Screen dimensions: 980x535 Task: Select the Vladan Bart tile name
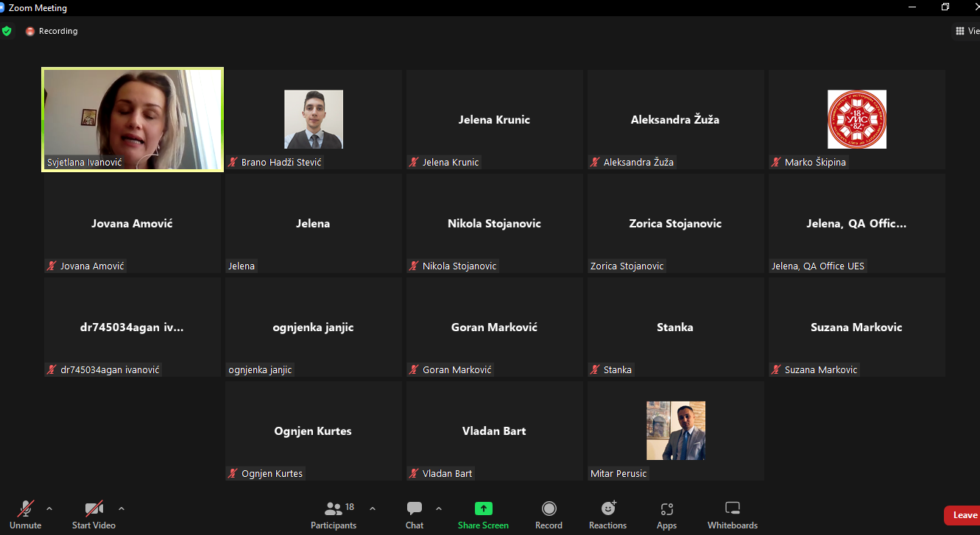pos(494,431)
